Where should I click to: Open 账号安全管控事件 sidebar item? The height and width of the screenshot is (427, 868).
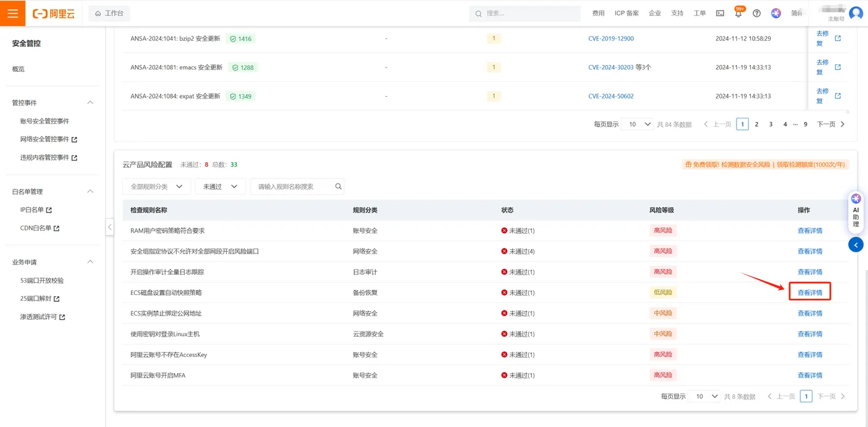45,121
